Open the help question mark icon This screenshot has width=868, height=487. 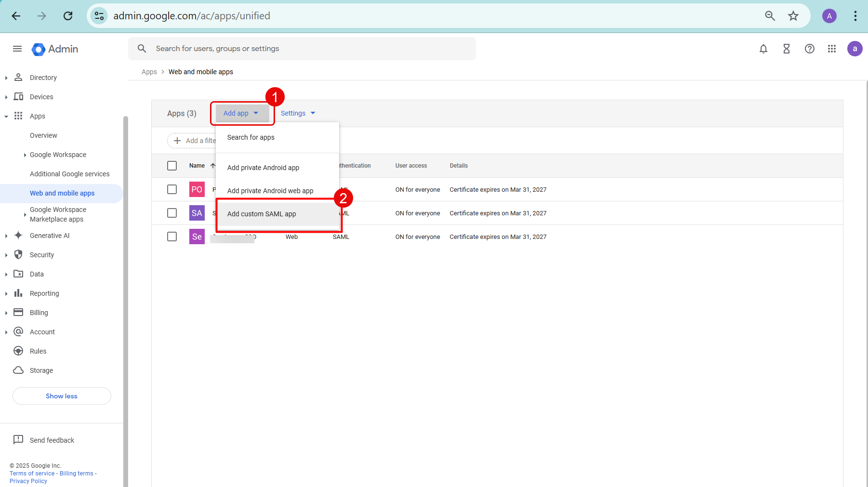(809, 49)
